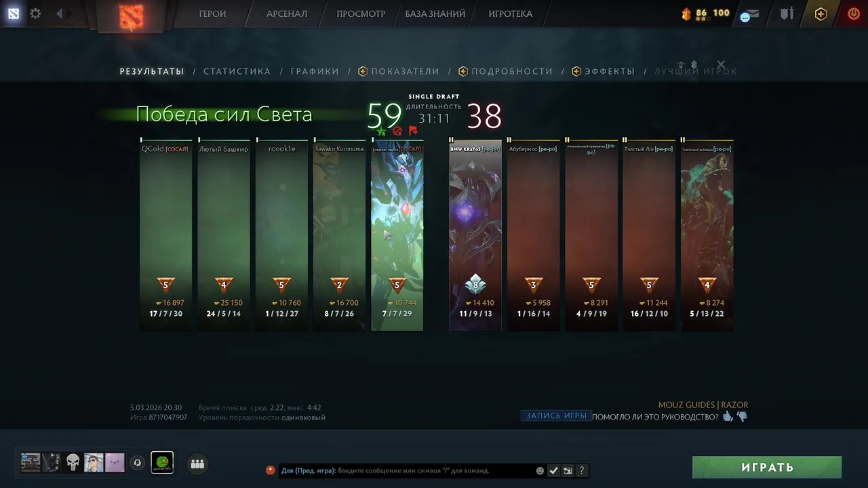The height and width of the screenshot is (488, 868).
Task: Switch to the Статистика tab
Action: (x=237, y=71)
